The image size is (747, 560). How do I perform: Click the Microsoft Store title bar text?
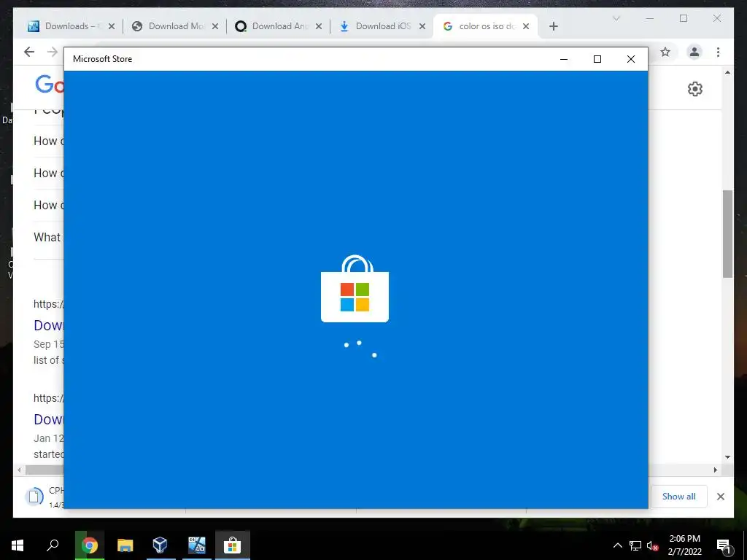(102, 59)
